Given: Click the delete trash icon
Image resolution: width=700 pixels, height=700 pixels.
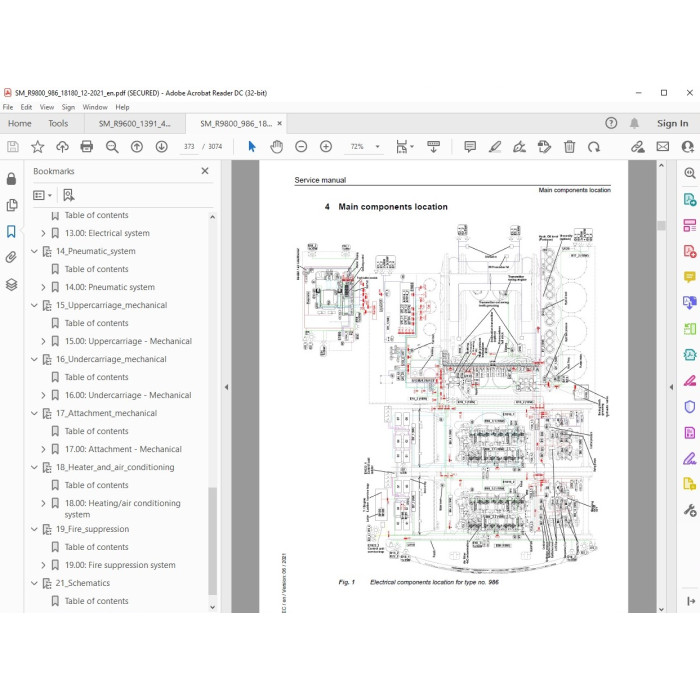Looking at the screenshot, I should pos(569,146).
